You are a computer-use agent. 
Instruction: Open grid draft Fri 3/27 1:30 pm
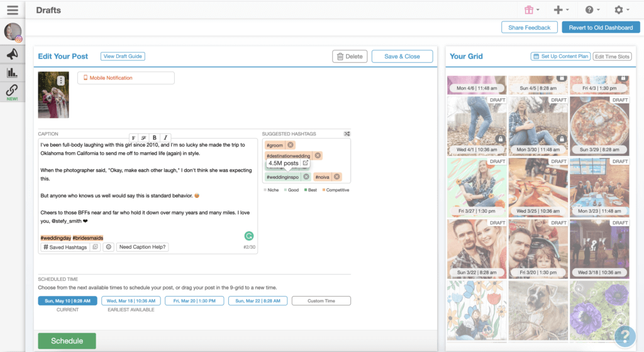pyautogui.click(x=477, y=188)
